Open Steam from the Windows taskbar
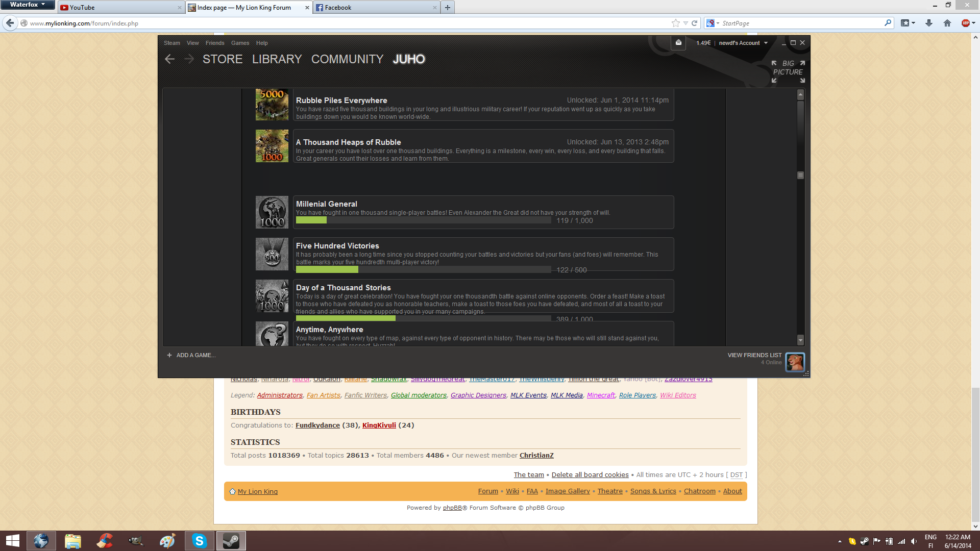Screen dimensions: 980x551 [x=231, y=541]
